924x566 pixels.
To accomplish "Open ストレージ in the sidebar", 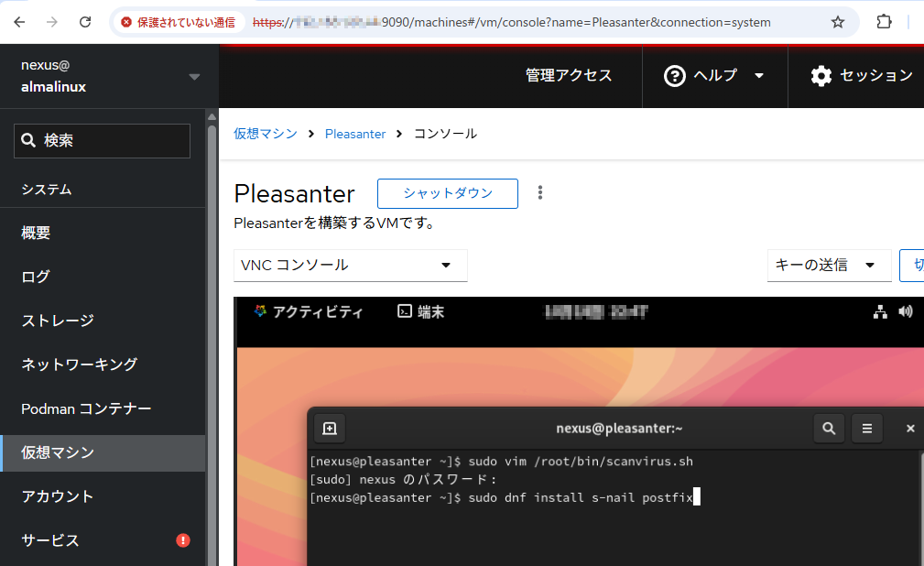I will point(58,321).
